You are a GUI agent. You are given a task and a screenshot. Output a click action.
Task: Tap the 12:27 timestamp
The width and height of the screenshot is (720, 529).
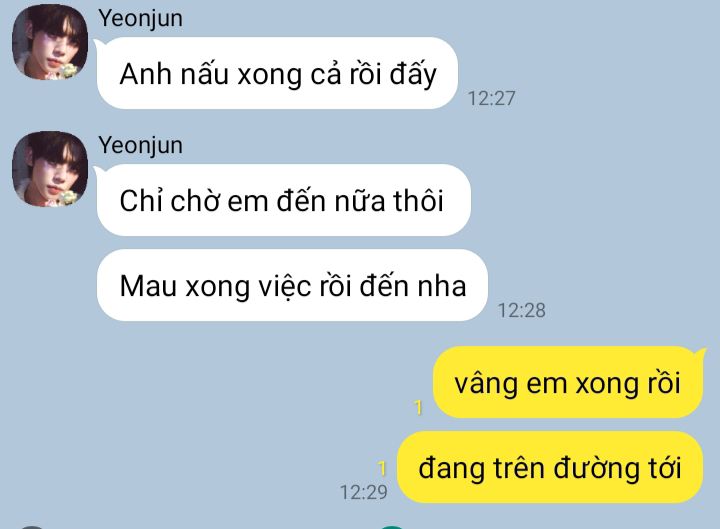(491, 98)
